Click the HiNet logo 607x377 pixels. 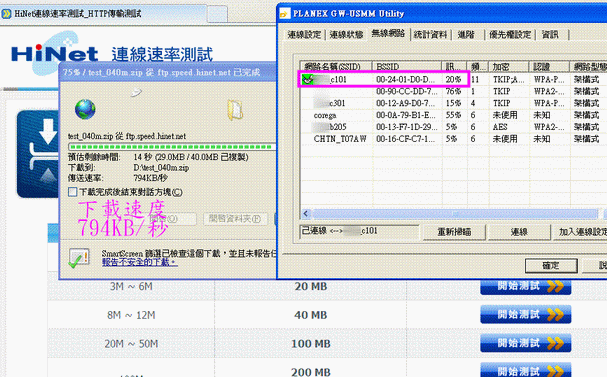tap(54, 53)
